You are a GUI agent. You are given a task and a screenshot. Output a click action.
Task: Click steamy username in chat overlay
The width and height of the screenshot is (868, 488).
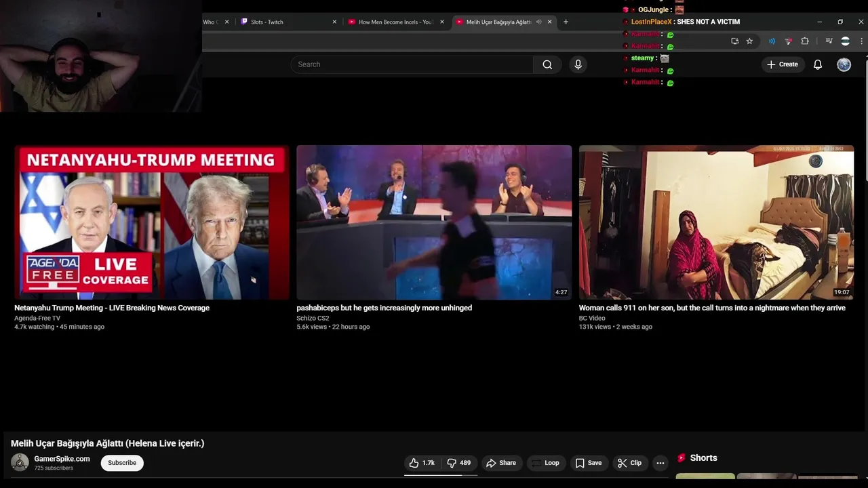click(642, 58)
